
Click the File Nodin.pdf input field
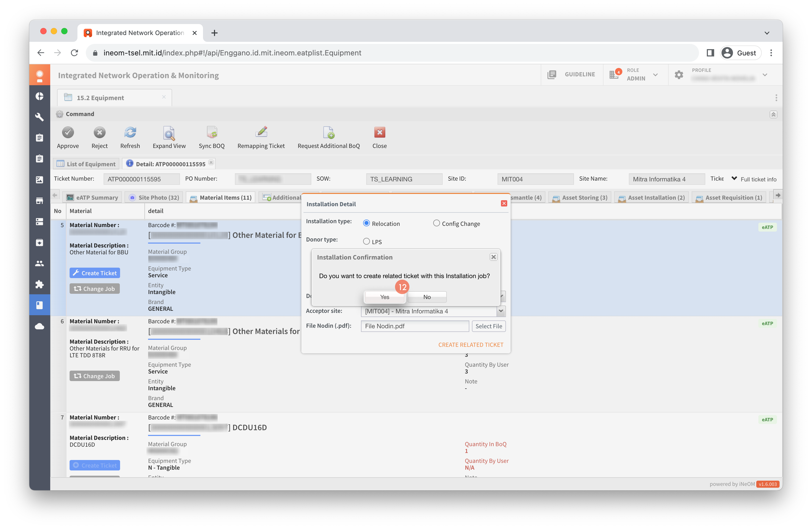pos(415,326)
